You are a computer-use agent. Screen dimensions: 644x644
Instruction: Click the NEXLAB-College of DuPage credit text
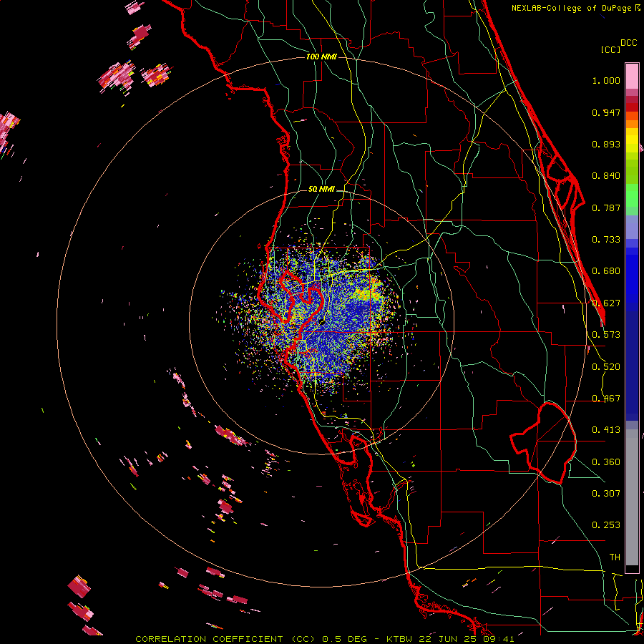[x=572, y=8]
